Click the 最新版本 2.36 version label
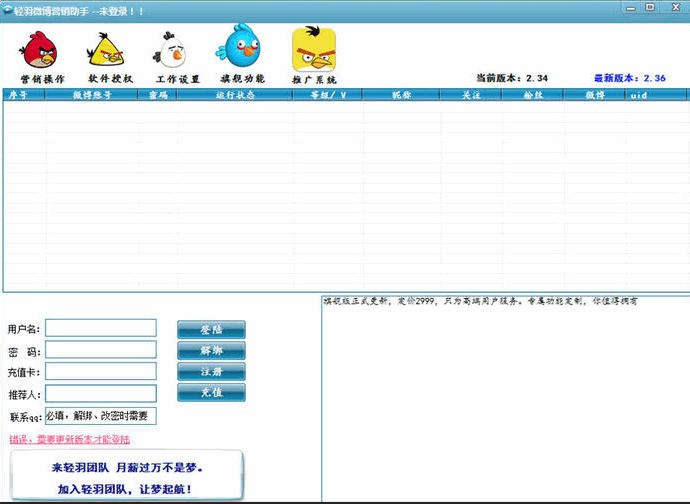Image resolution: width=690 pixels, height=504 pixels. click(x=630, y=78)
